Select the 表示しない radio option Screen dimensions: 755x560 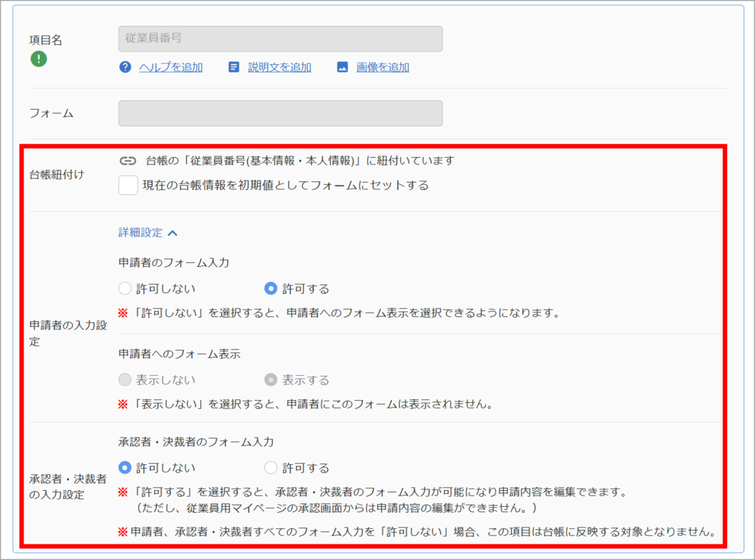[x=125, y=380]
